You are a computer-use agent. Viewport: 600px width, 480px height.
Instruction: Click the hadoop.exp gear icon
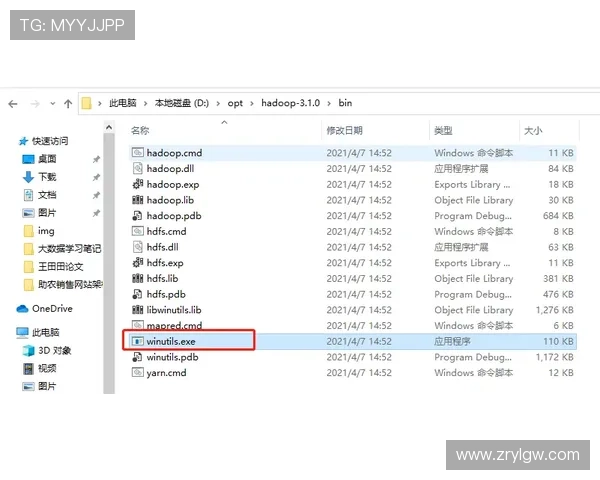[x=138, y=184]
